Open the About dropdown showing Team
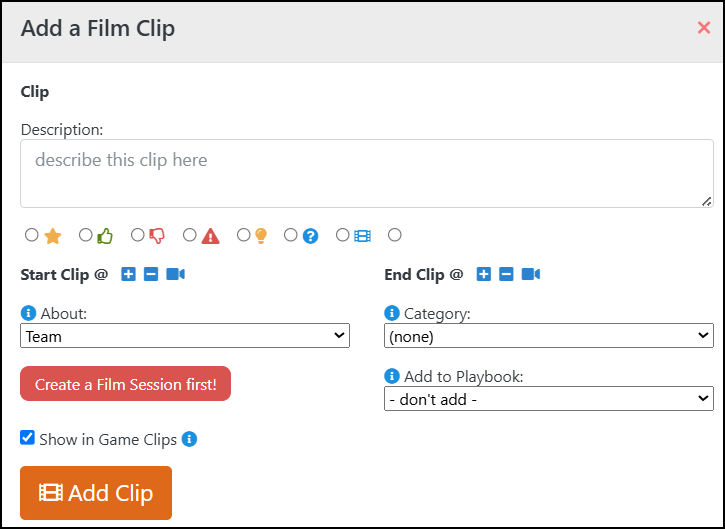Image resolution: width=725 pixels, height=529 pixels. (x=185, y=336)
